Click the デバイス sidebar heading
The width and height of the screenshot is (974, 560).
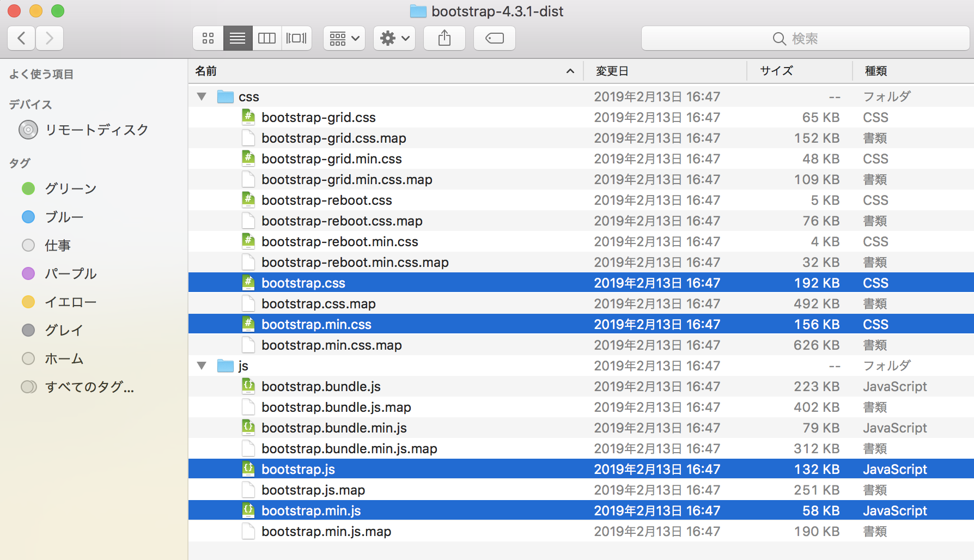(31, 104)
